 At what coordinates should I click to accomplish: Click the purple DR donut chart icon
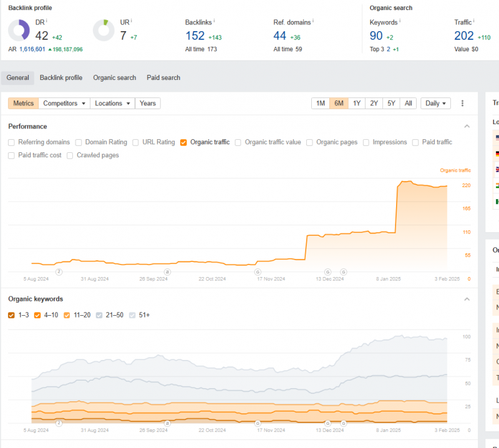pyautogui.click(x=19, y=31)
